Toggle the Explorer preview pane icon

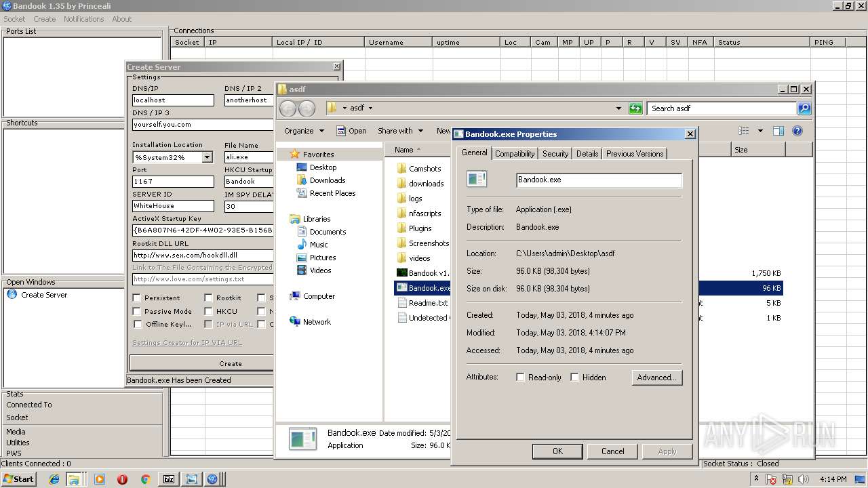click(778, 131)
